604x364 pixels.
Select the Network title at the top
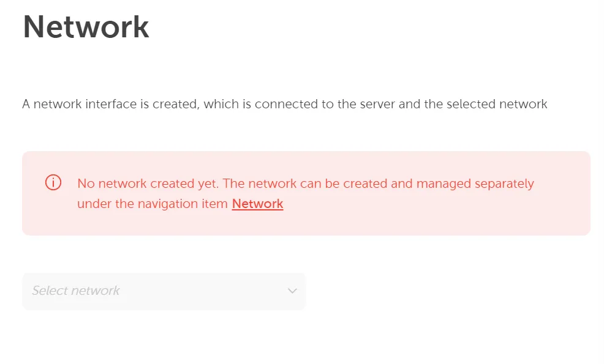coord(85,27)
